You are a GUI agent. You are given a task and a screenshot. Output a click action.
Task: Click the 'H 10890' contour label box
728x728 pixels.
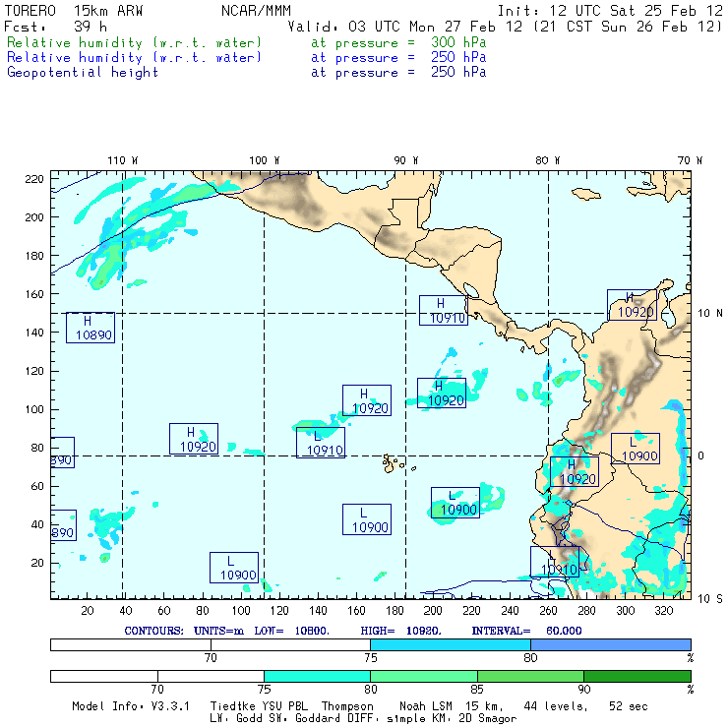point(91,328)
